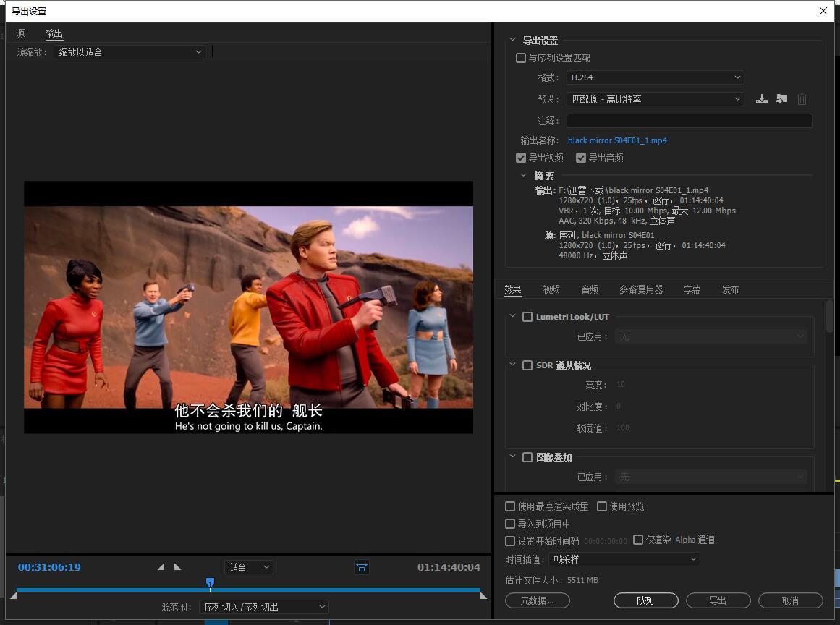Select the crop output icon near the timecode
The height and width of the screenshot is (625, 840).
(x=362, y=567)
